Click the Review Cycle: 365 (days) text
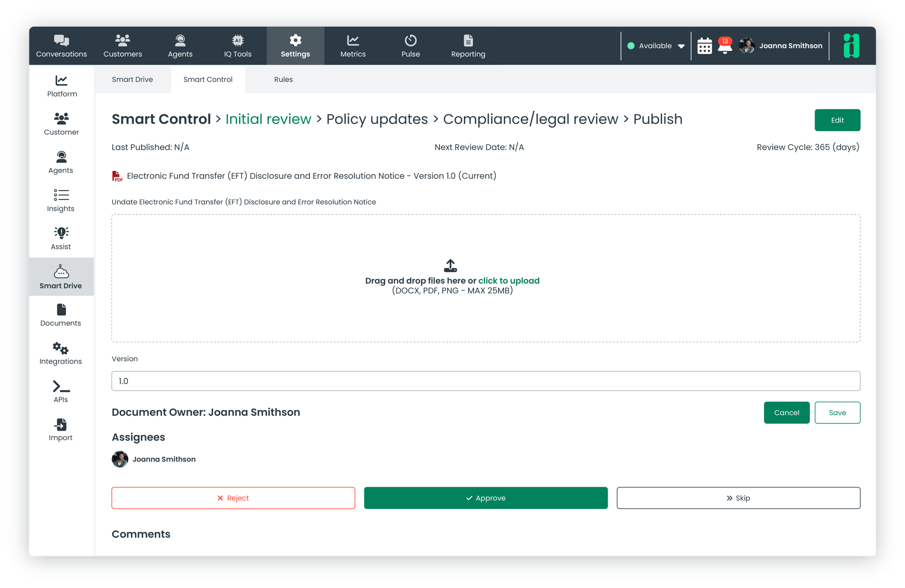Viewport: 905px width, 588px height. (808, 147)
